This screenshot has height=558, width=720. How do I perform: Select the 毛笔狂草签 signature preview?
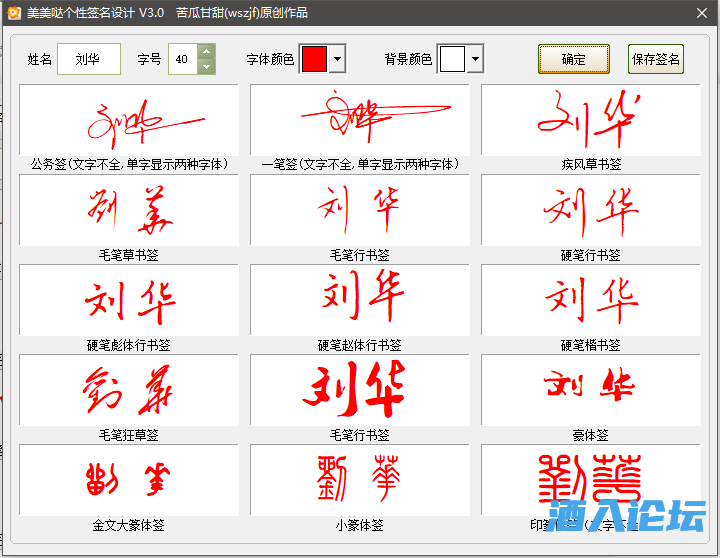point(128,390)
